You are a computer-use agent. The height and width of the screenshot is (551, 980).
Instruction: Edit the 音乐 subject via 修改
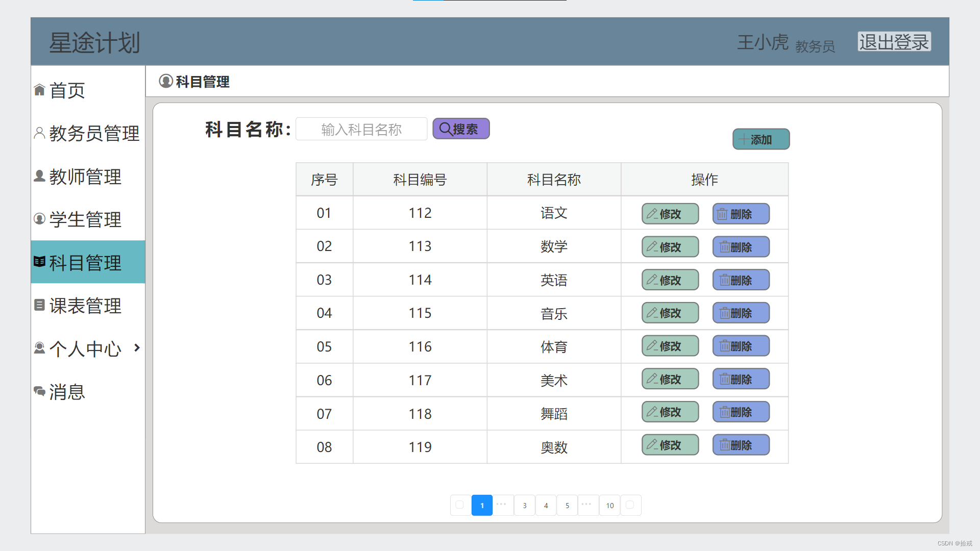670,313
